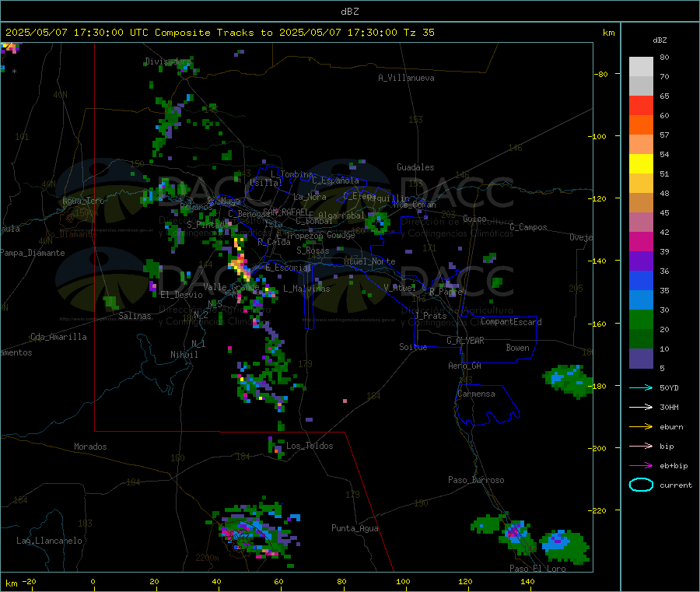Click the Cda_Amarilla map label
Screen dimensions: 700x592
pos(58,337)
